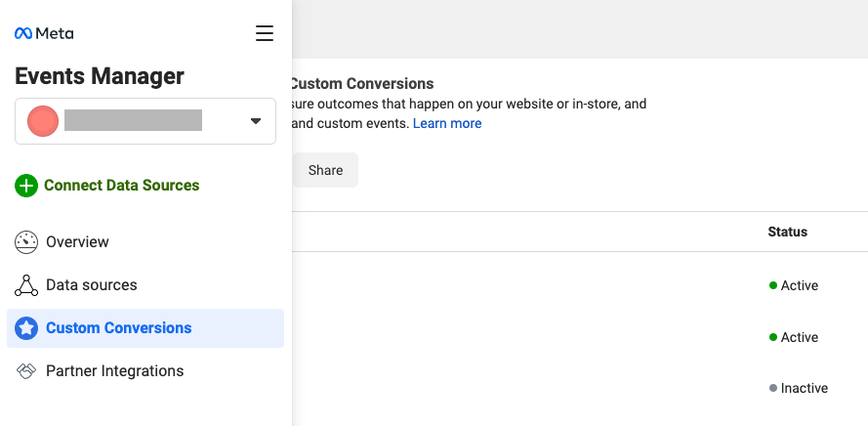
Task: Open the Learn more link
Action: [446, 124]
